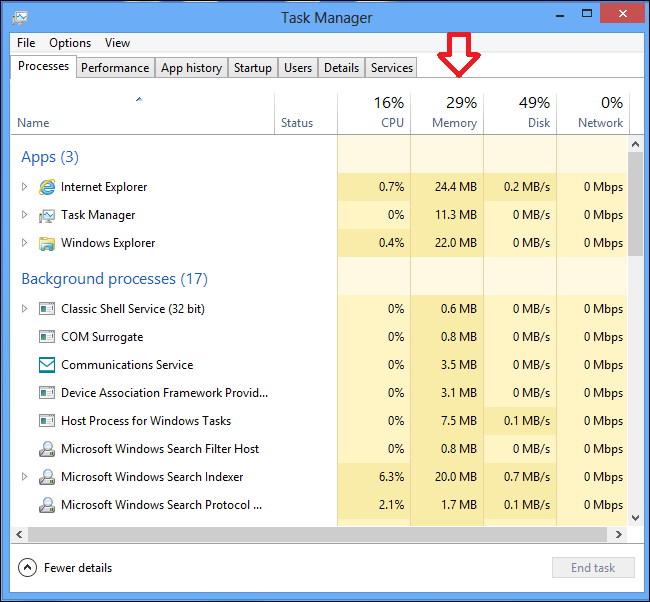Click the Windows Explorer folder icon

[47, 243]
